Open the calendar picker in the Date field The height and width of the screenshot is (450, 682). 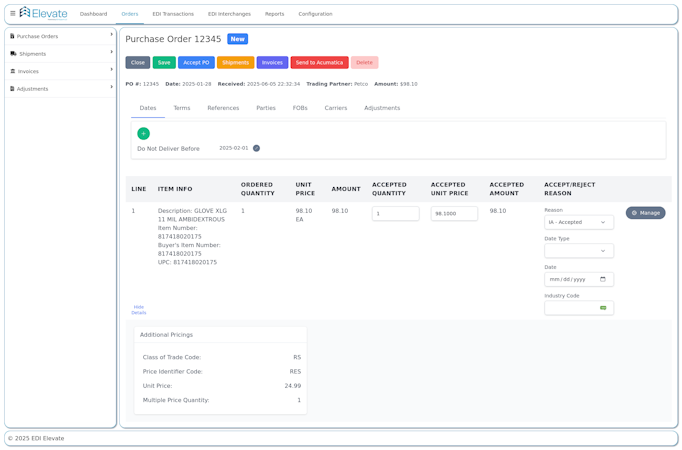point(602,279)
